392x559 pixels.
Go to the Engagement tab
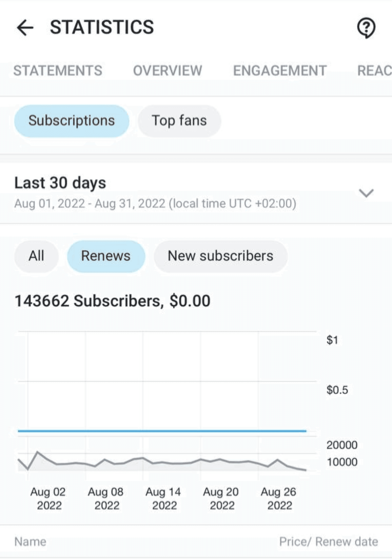tap(280, 71)
